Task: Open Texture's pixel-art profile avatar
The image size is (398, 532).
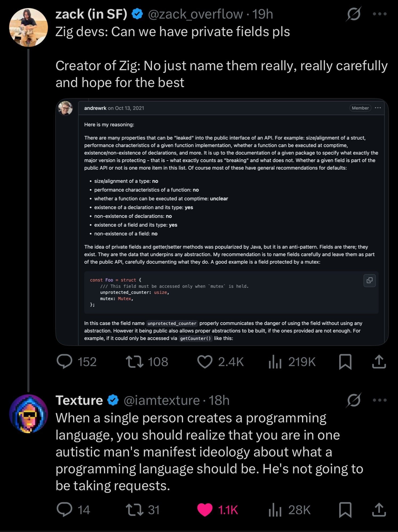Action: point(28,414)
